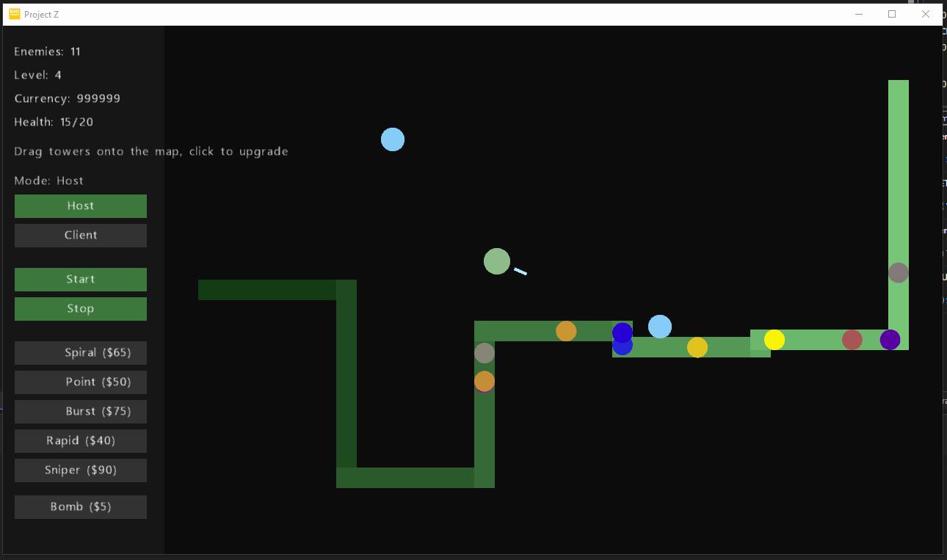The width and height of the screenshot is (947, 560).
Task: Upgrade the orange tower below the corner bend
Action: tap(485, 381)
